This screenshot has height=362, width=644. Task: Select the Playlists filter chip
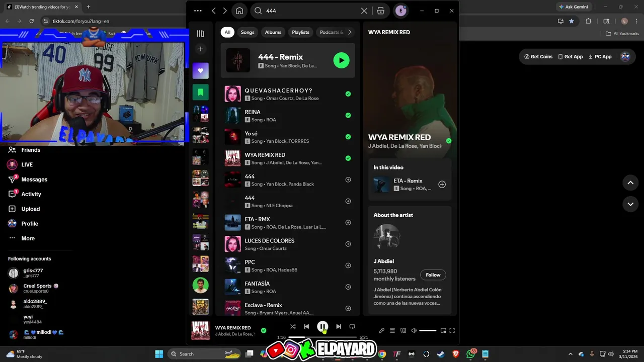pyautogui.click(x=301, y=32)
